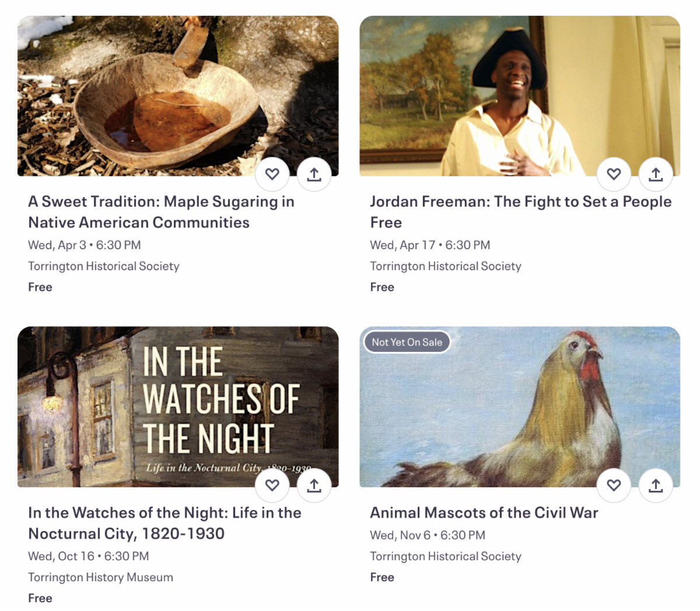Screen dimensions: 700x611
Task: Share the Animal Mascots of the Civil War event
Action: (x=656, y=485)
